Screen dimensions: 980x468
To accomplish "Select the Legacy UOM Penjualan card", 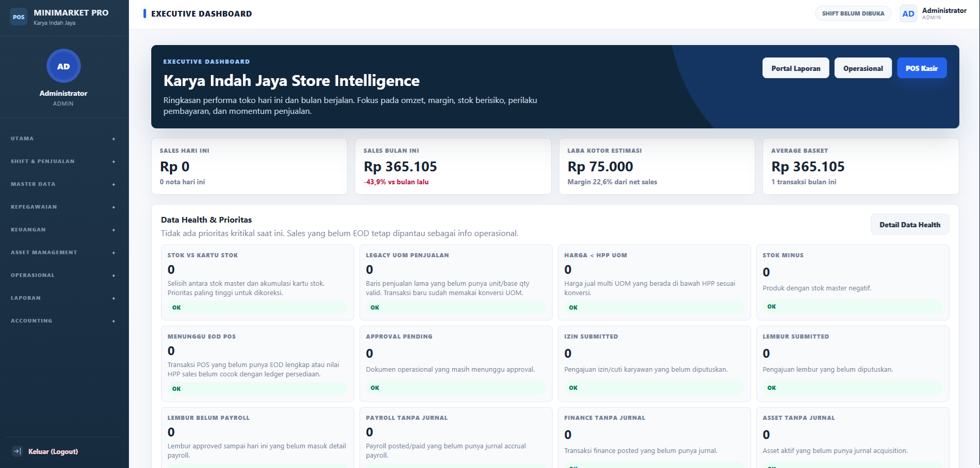I will (x=456, y=282).
